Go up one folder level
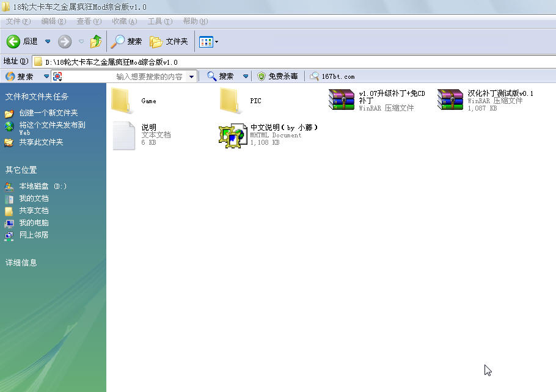 96,42
